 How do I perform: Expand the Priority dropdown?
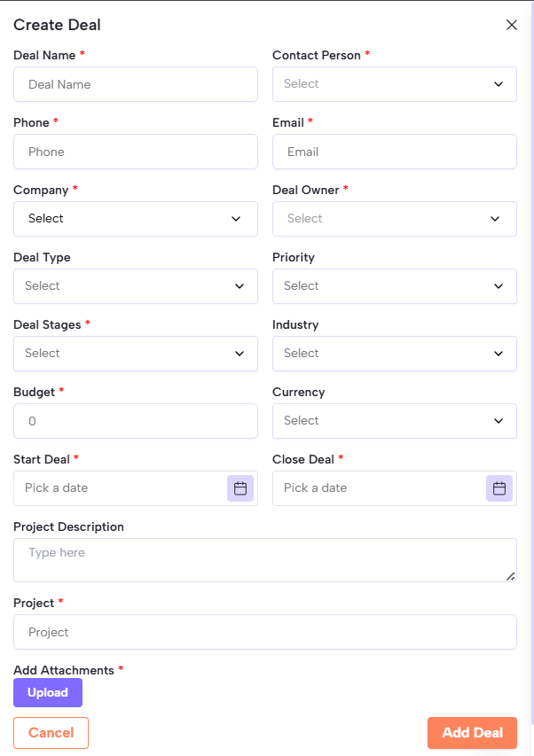coord(394,286)
